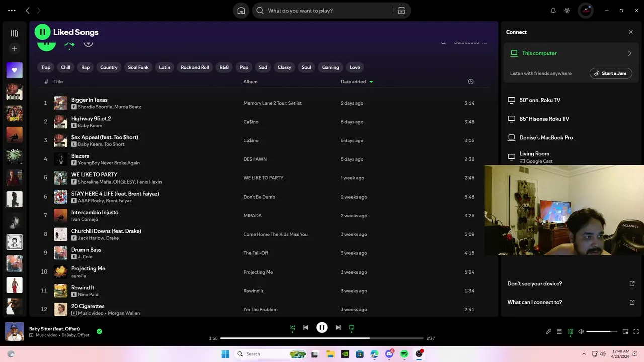Screen dimensions: 644x362
Task: Toggle the Rap genre filter chip
Action: (86, 67)
